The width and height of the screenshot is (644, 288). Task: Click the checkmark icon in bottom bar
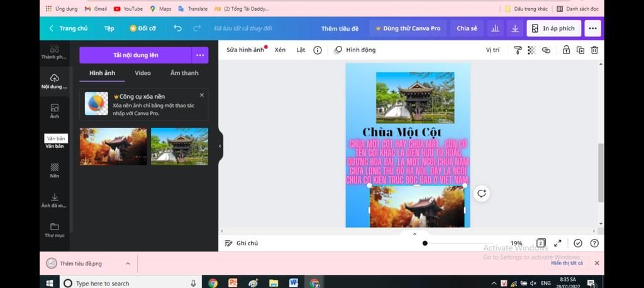click(578, 243)
